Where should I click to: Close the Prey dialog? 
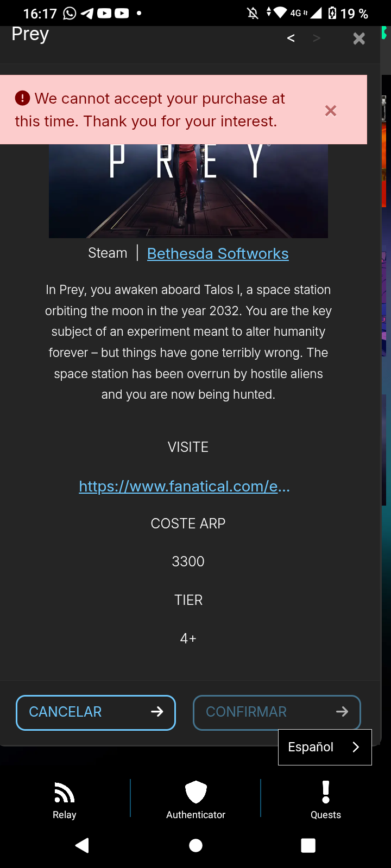pyautogui.click(x=359, y=39)
